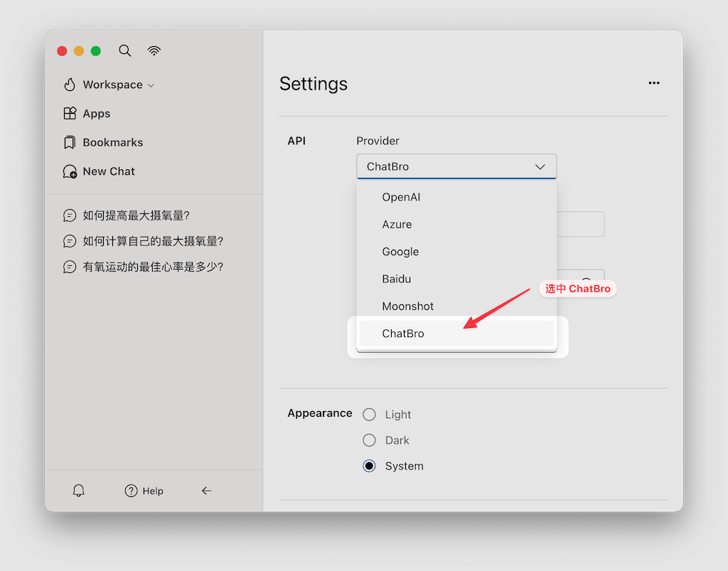Open notifications bell icon
Viewport: 728px width, 571px height.
[x=78, y=491]
